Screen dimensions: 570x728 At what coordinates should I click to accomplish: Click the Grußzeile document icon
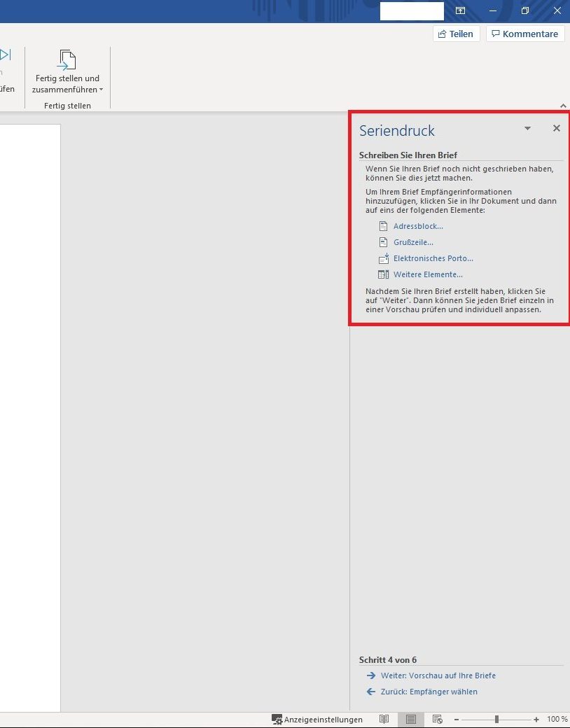click(x=383, y=242)
